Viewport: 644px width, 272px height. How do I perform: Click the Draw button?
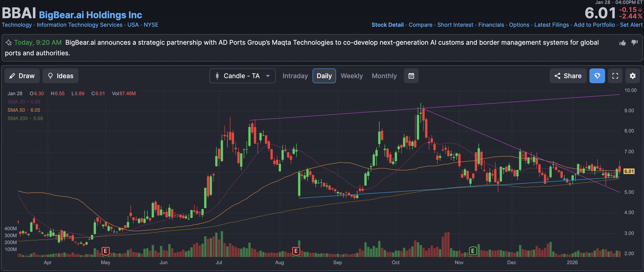(x=22, y=76)
